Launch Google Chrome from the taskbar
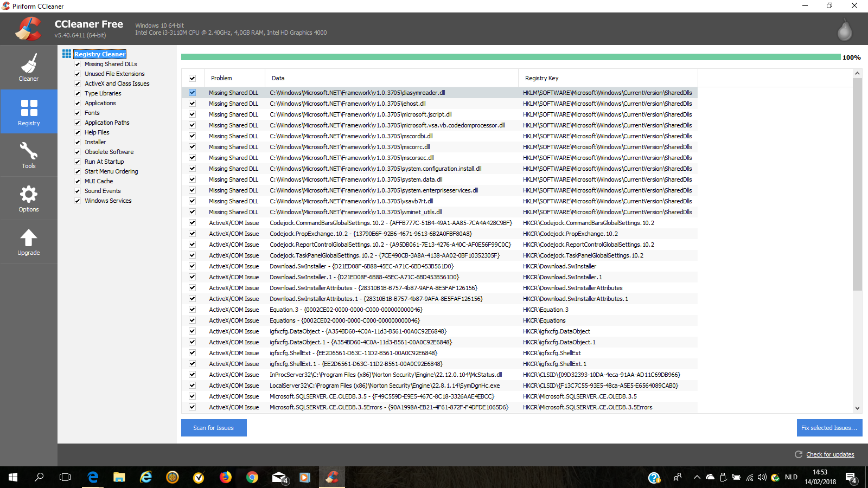868x488 pixels. tap(252, 477)
